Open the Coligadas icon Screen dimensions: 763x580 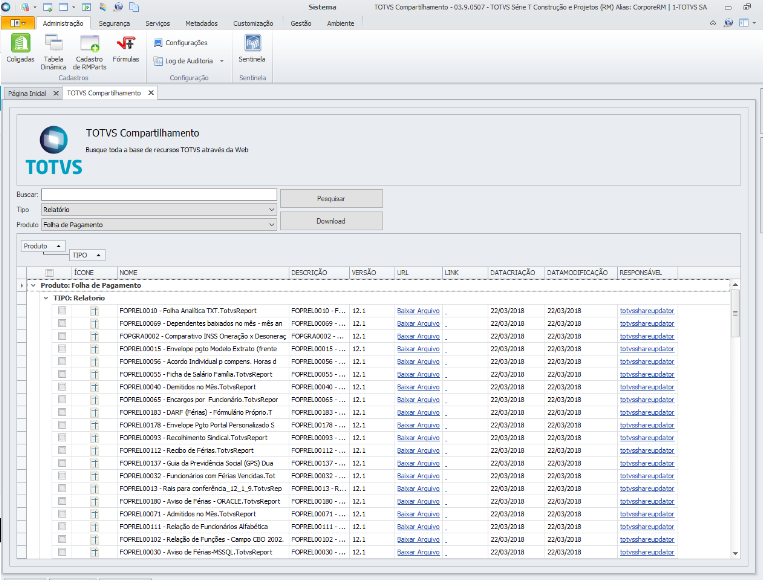pyautogui.click(x=20, y=48)
